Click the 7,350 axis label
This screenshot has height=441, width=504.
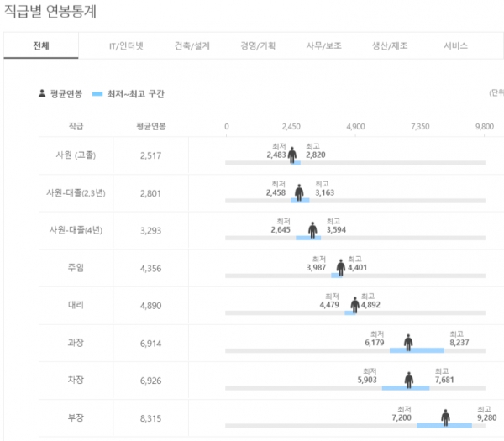420,127
